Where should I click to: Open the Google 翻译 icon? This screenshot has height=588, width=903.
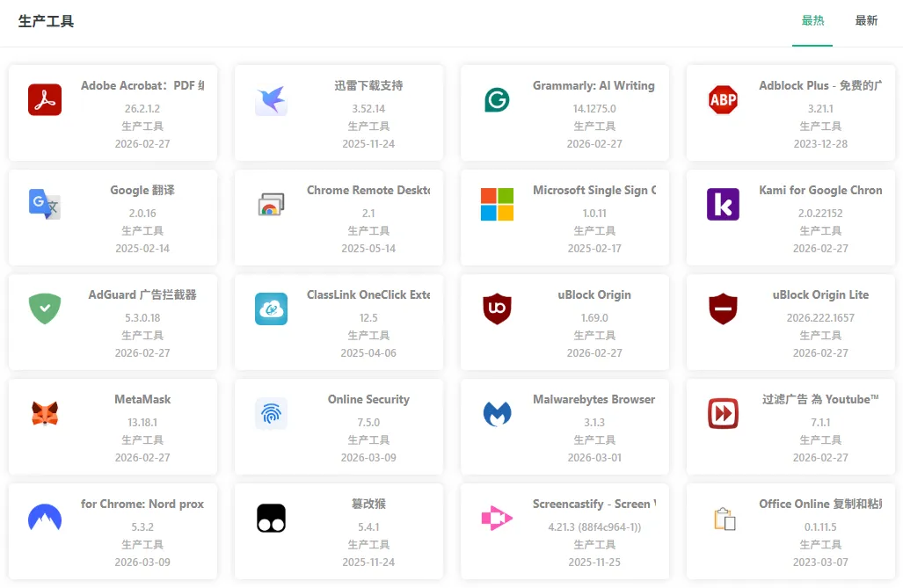[x=45, y=205]
